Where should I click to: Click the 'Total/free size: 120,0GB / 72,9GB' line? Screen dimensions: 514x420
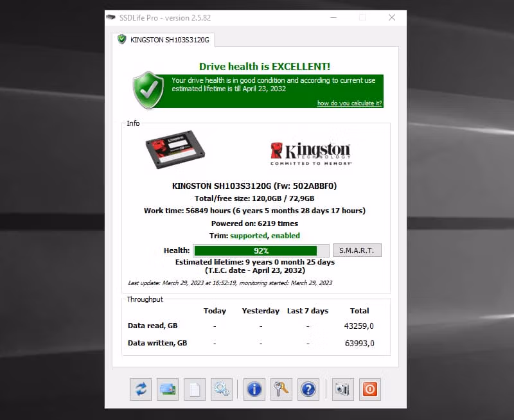point(254,198)
